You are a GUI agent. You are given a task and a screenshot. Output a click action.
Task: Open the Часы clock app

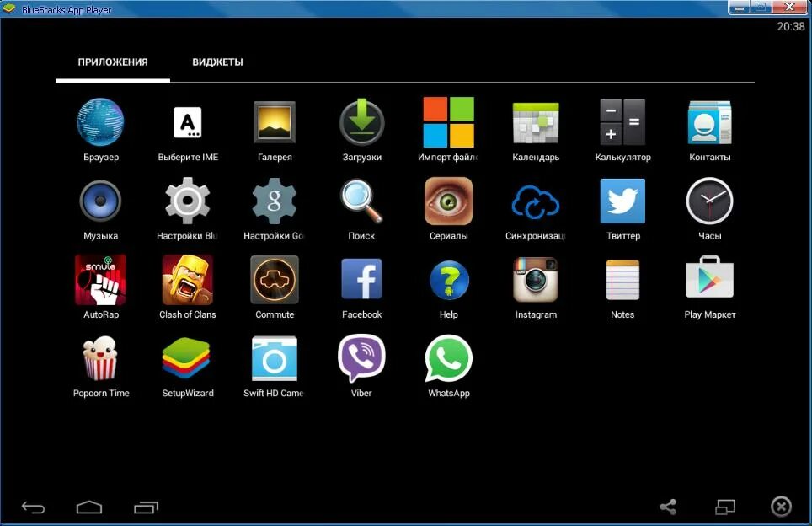709,201
